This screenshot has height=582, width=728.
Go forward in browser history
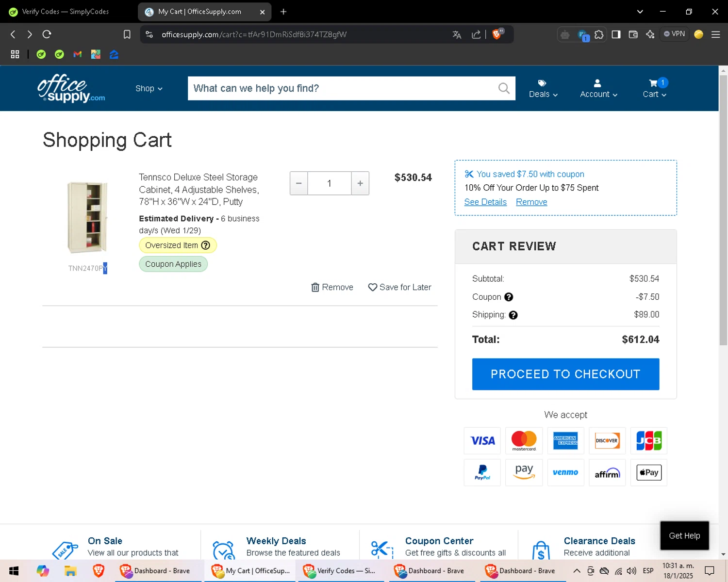click(30, 34)
